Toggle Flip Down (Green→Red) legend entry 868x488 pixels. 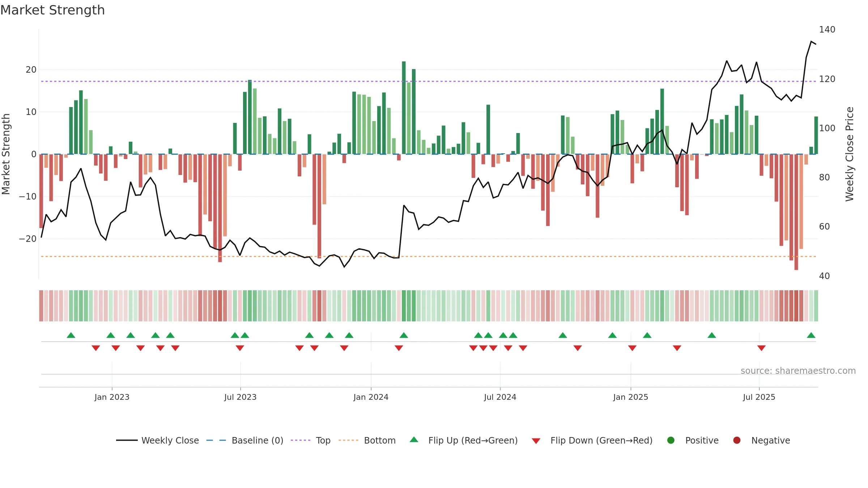click(592, 440)
